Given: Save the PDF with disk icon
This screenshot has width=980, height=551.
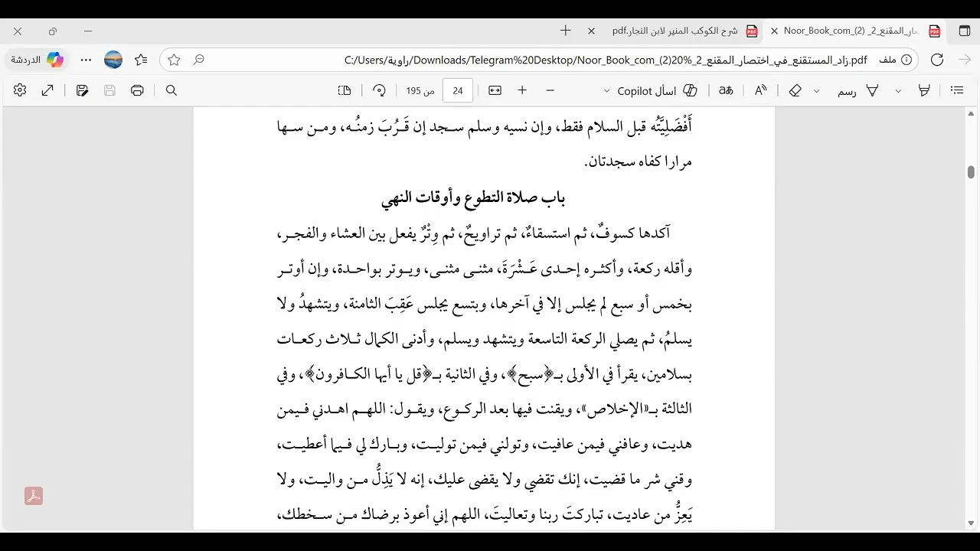Looking at the screenshot, I should pos(109,90).
